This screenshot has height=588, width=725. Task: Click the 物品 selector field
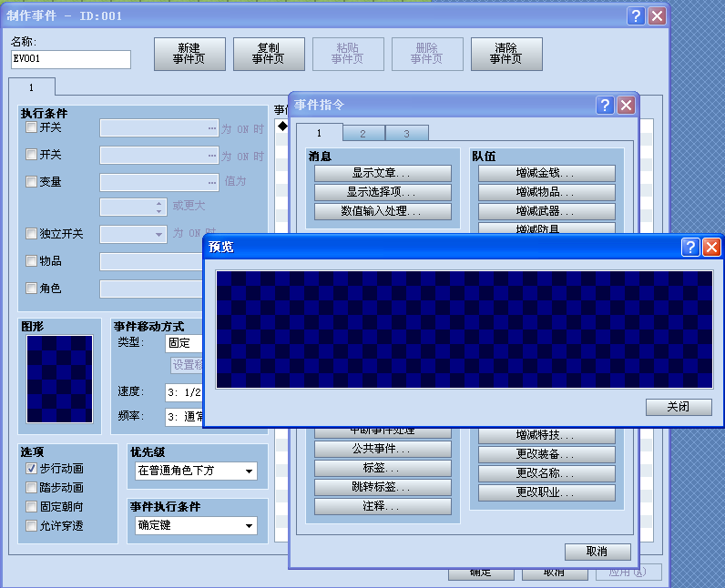(x=152, y=261)
